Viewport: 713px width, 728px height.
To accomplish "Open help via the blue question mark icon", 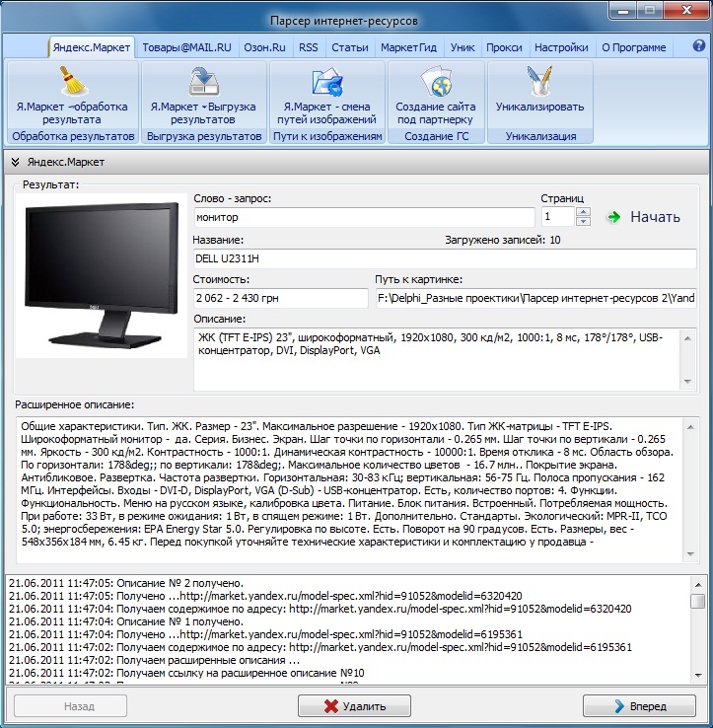I will pos(698,45).
